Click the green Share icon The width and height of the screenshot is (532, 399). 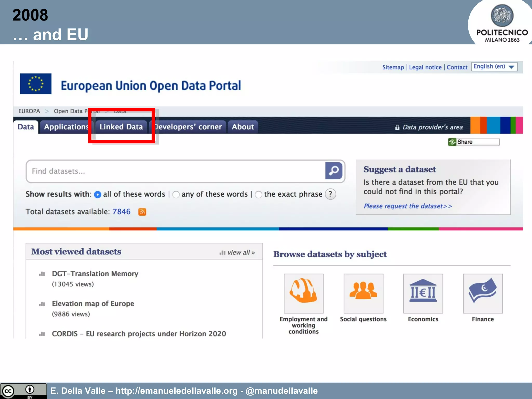click(x=452, y=142)
